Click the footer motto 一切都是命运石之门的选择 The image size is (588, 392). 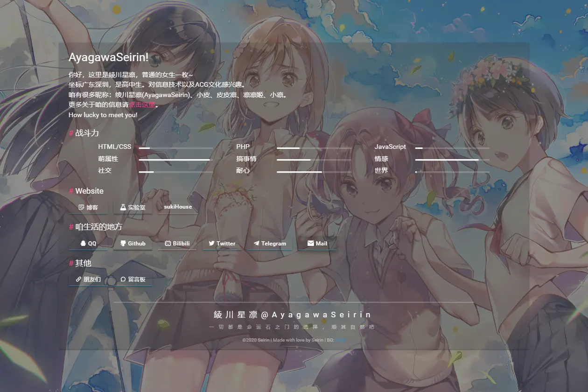tap(292, 327)
